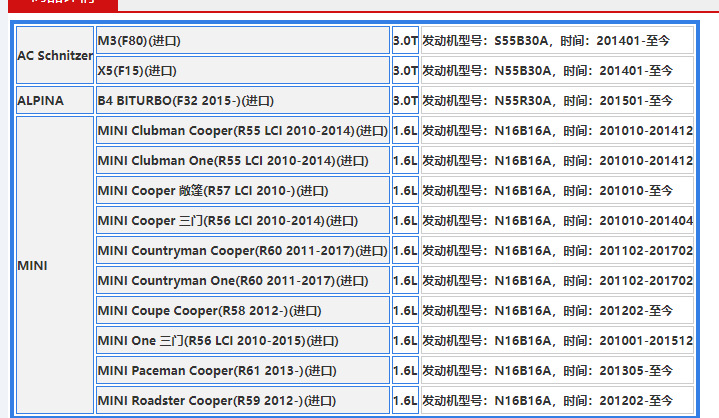Select MINI Cooper 敞篷(R57 LCI 2010-) cell
The image size is (719, 418).
pos(243,191)
